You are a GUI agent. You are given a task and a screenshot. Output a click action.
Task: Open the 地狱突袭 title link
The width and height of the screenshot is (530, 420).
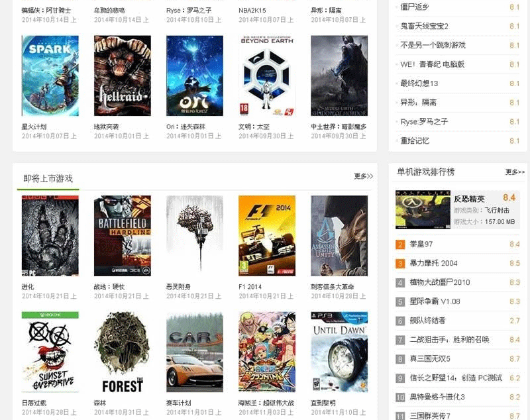tap(106, 127)
